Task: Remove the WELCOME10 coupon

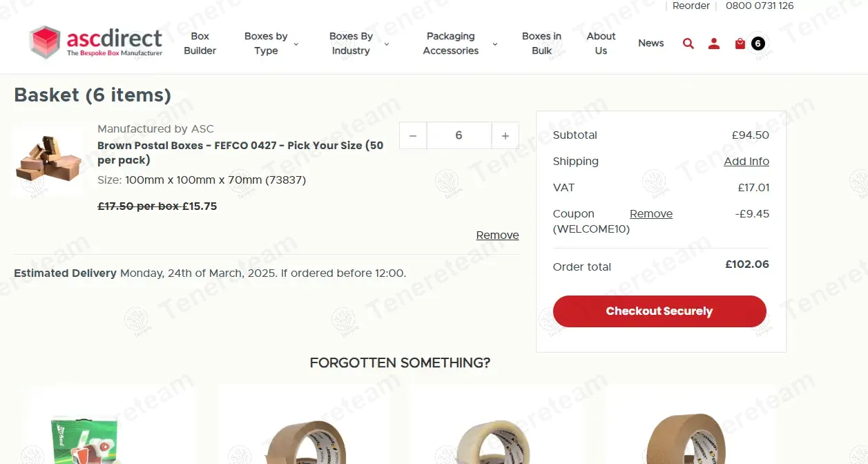Action: click(x=651, y=214)
